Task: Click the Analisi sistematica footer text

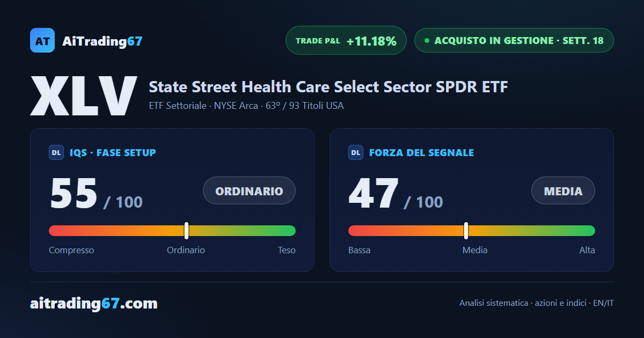Action: pyautogui.click(x=537, y=303)
